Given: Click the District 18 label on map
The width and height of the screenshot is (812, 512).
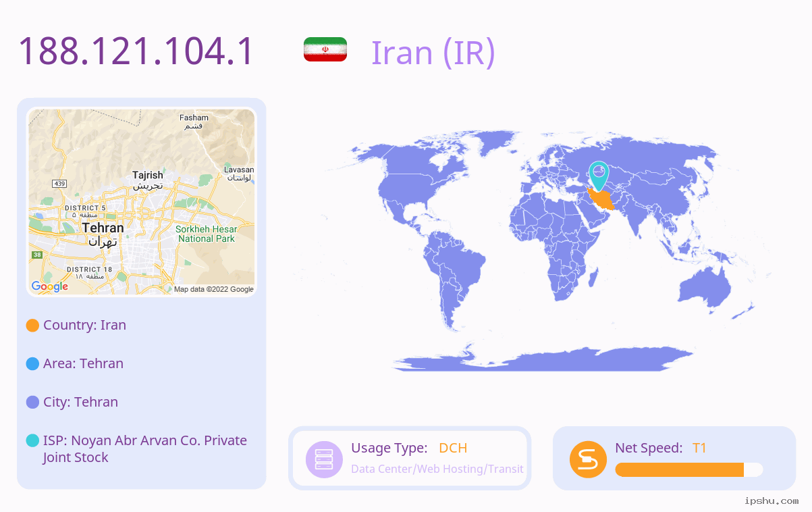Looking at the screenshot, I should [x=88, y=272].
